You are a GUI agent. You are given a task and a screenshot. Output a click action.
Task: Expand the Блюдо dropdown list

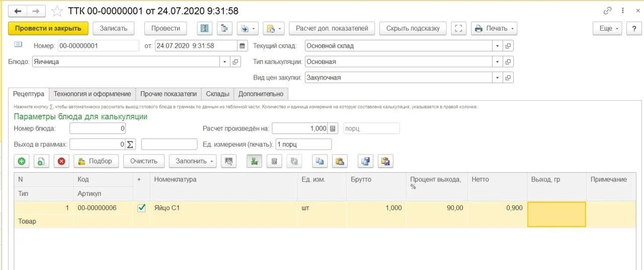[224, 62]
